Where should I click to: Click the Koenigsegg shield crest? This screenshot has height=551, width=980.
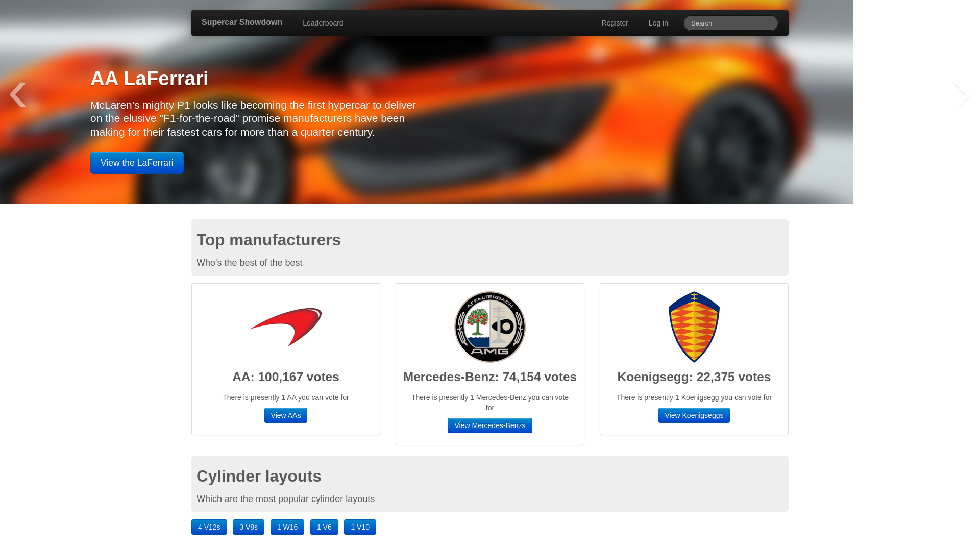[694, 327]
